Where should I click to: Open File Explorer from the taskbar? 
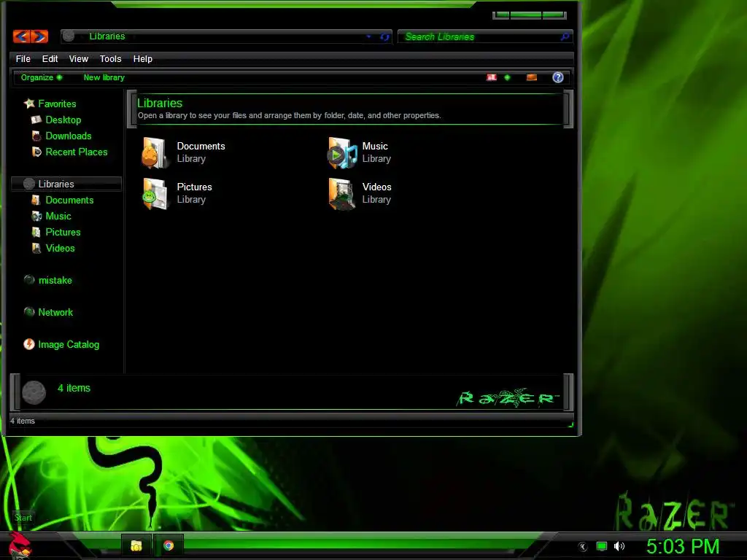pos(136,545)
